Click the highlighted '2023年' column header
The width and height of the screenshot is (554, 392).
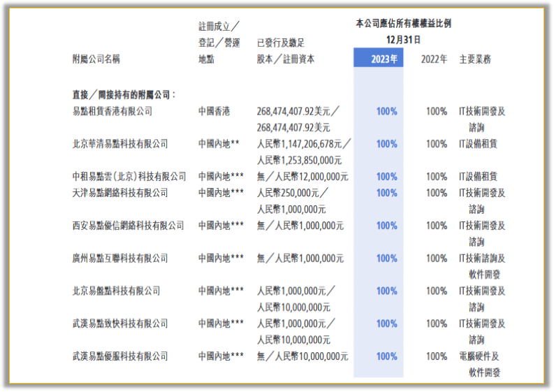(379, 57)
